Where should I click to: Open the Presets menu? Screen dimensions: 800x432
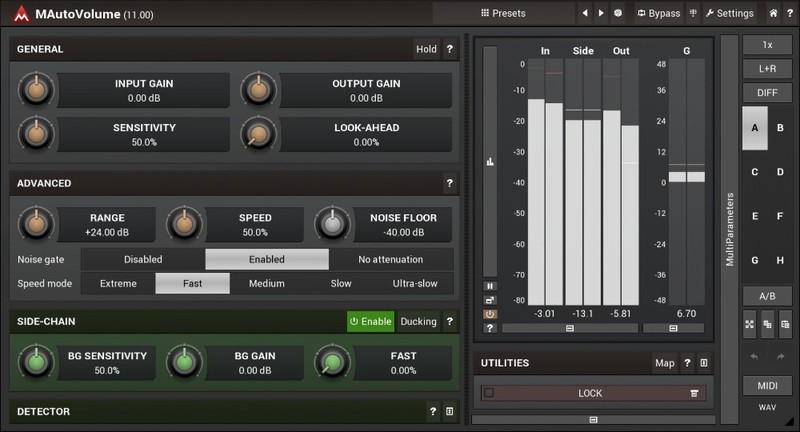(503, 14)
